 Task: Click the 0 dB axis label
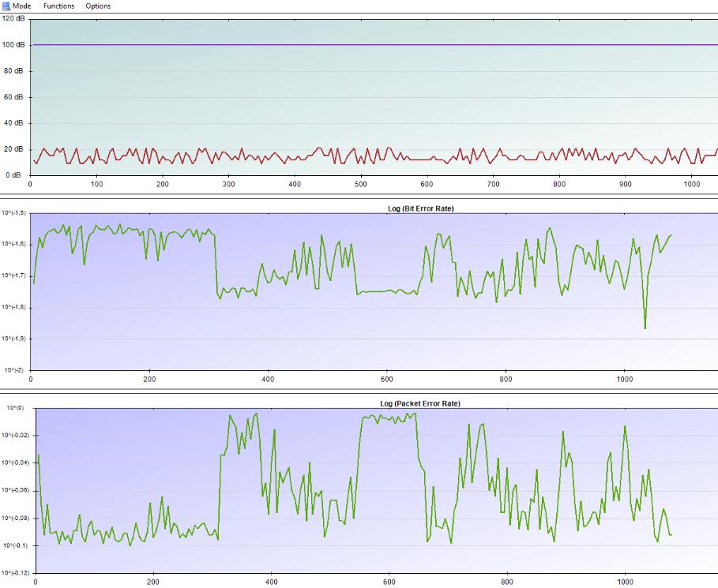(x=13, y=175)
